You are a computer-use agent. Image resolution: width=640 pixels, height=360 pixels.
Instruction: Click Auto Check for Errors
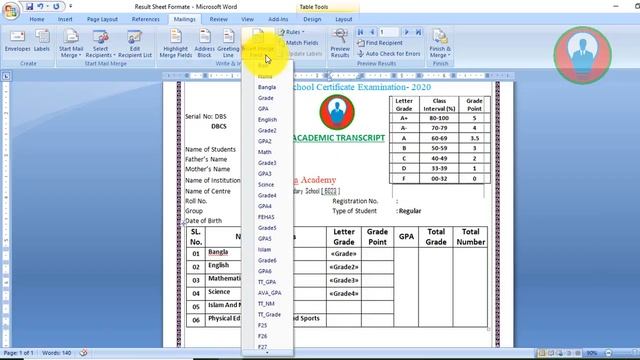tap(389, 53)
